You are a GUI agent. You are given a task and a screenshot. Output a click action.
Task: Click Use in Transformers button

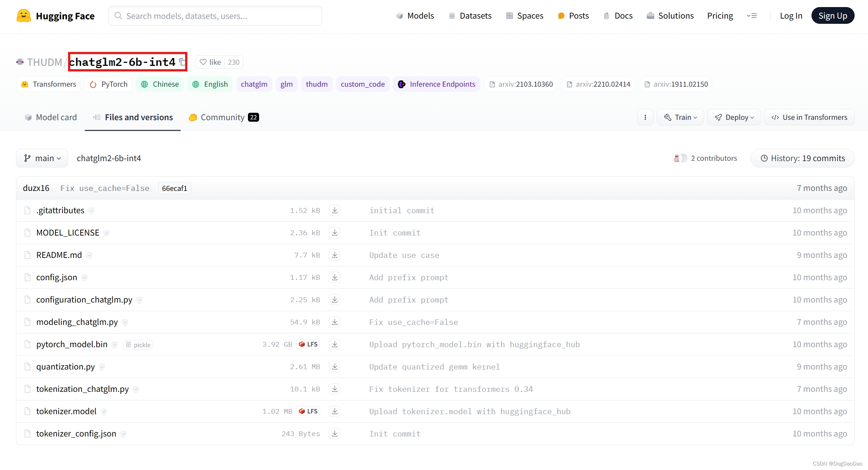[x=809, y=117]
